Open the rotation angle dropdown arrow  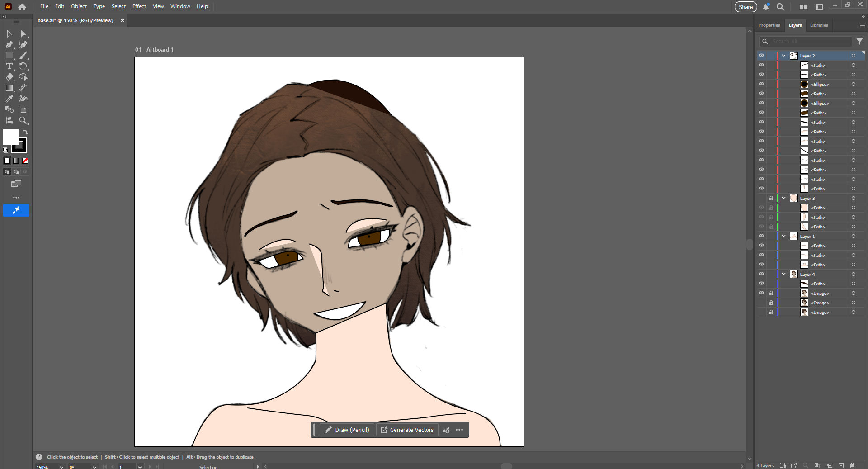[94, 467]
